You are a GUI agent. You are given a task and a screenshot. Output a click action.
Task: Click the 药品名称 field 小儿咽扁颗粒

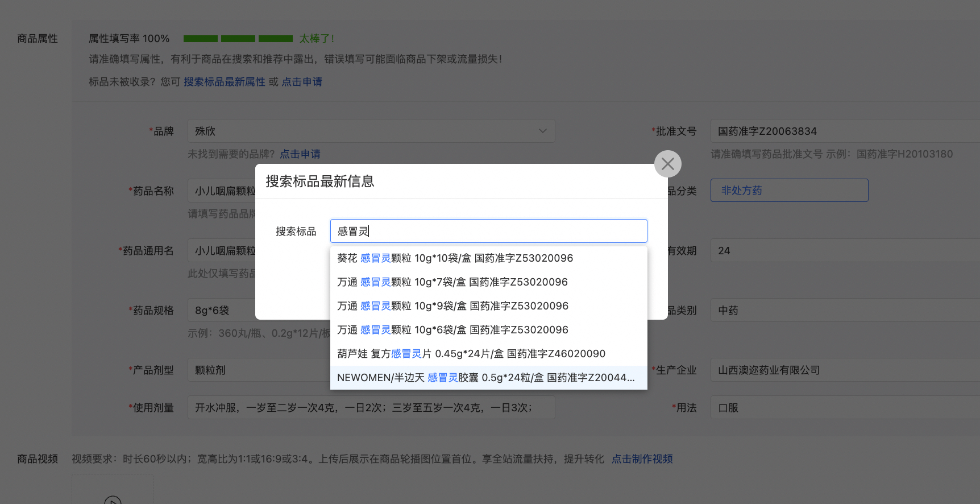pyautogui.click(x=222, y=191)
